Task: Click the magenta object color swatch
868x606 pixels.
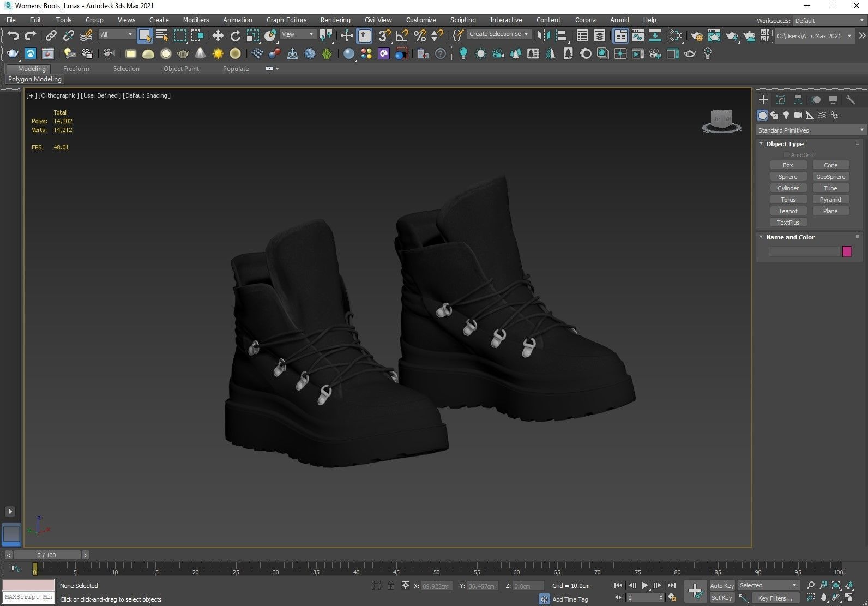Action: (x=847, y=251)
